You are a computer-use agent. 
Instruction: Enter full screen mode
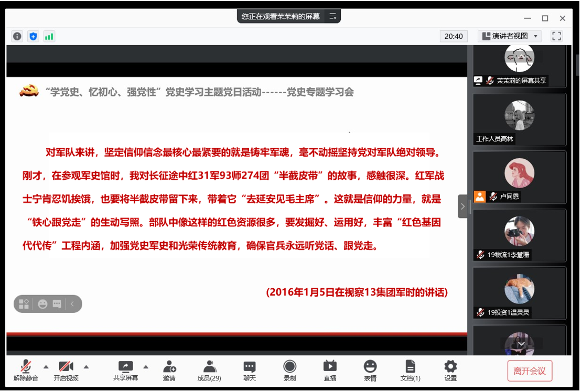[556, 36]
